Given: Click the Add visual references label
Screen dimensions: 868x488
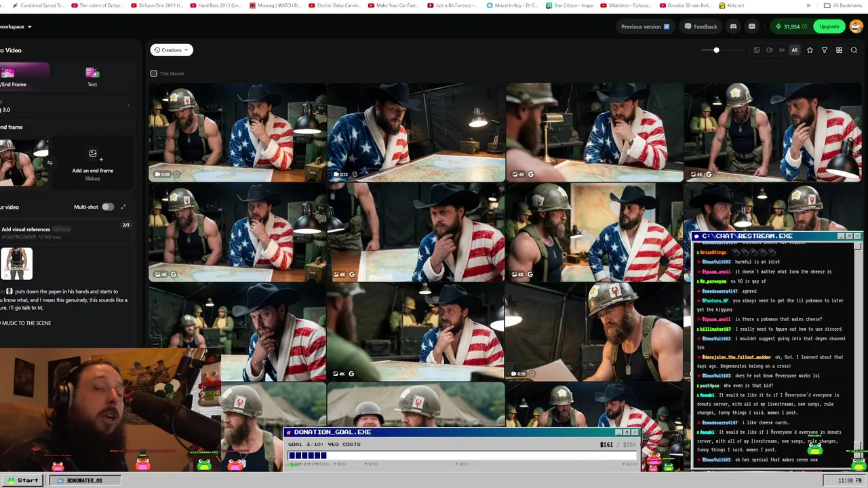Looking at the screenshot, I should click(x=26, y=229).
